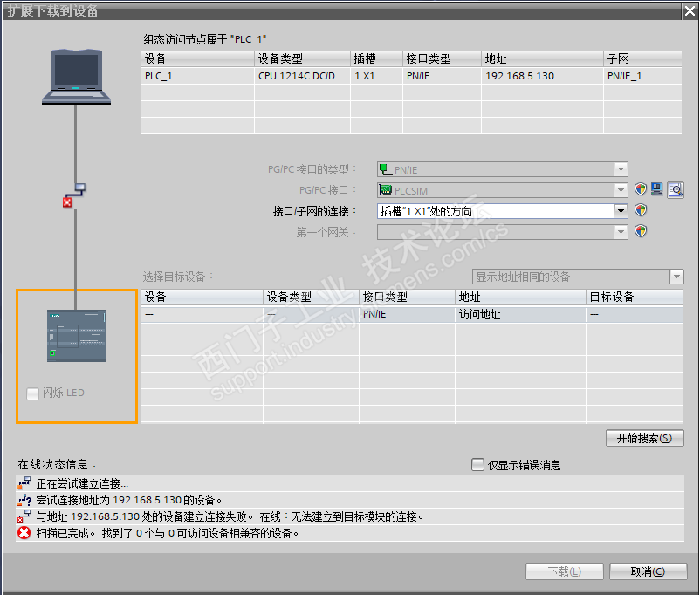Click the Slot column header
Viewport: 700px width, 595px height.
(376, 59)
